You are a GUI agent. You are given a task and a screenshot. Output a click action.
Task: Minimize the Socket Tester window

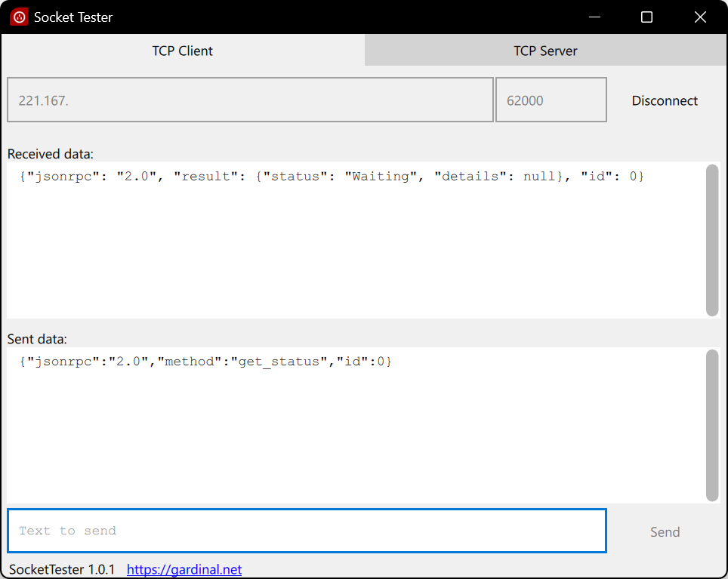(x=595, y=17)
